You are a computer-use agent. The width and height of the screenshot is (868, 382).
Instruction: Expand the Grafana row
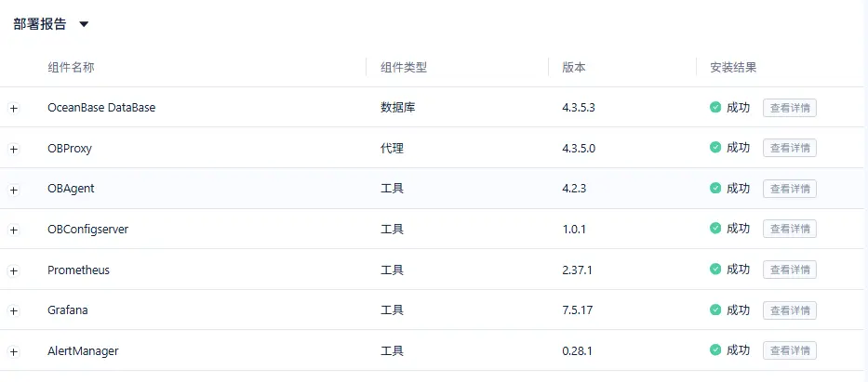click(x=14, y=311)
